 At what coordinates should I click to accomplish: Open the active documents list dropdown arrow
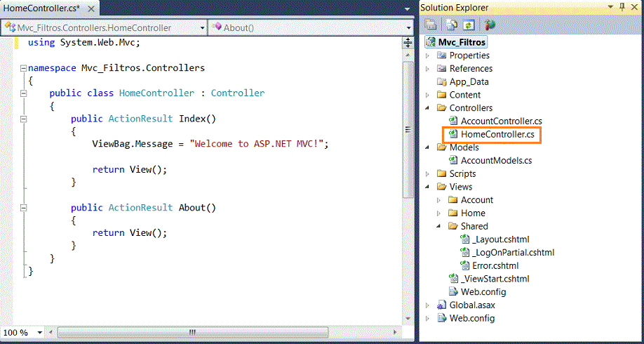(408, 8)
